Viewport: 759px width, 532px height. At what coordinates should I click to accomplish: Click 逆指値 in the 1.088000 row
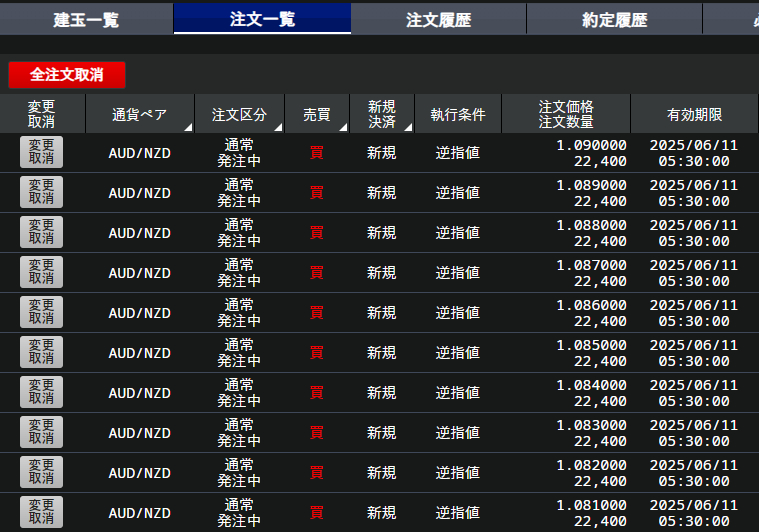click(457, 233)
